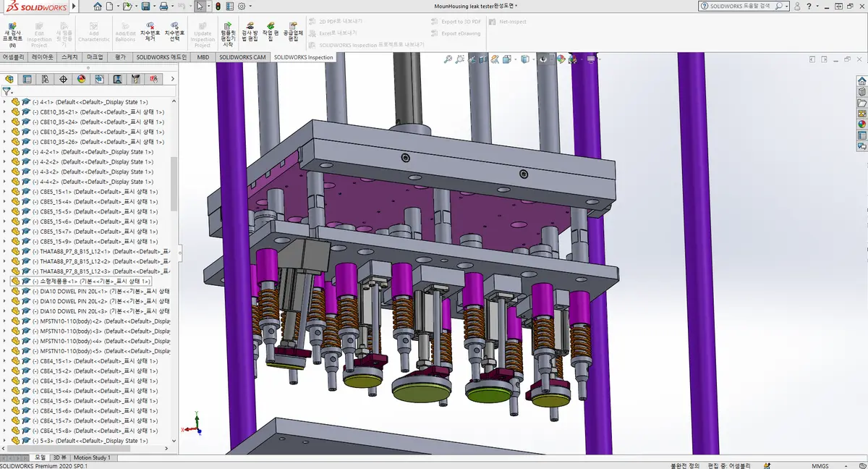Viewport: 868px width, 469px height.
Task: Click the Rebuild traffic light icon
Action: (218, 7)
